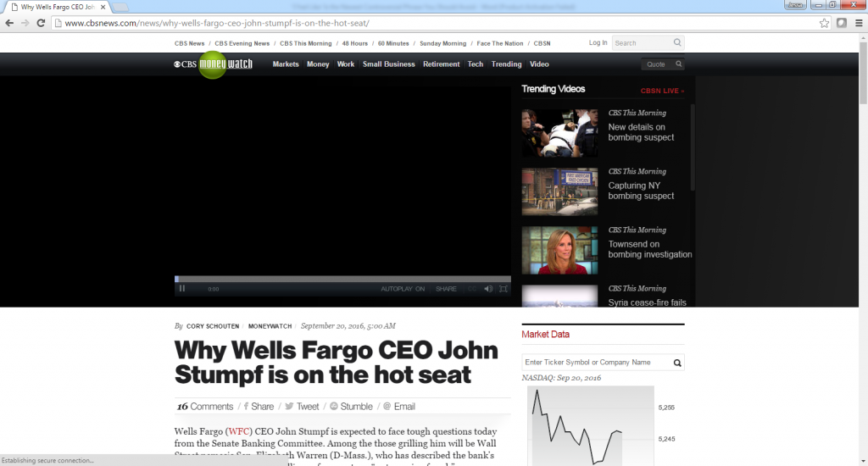868x466 pixels.
Task: Open New details on bombing suspect thumbnail
Action: pos(559,133)
